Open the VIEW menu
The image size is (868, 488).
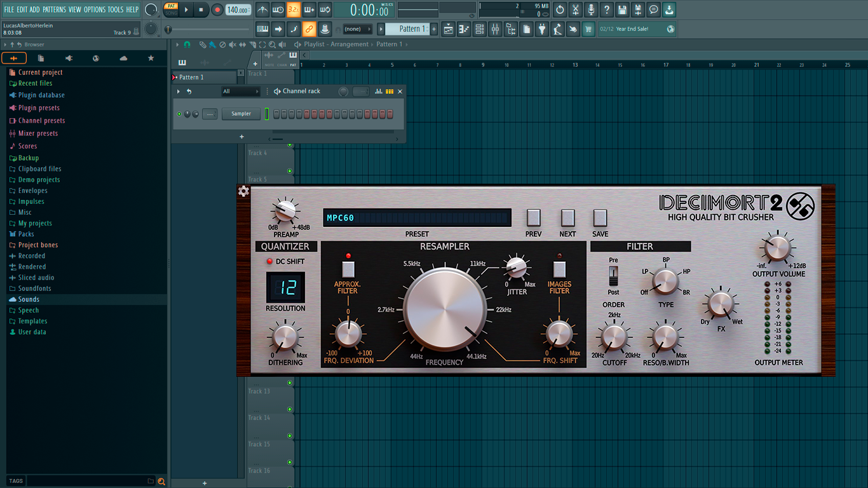coord(75,10)
